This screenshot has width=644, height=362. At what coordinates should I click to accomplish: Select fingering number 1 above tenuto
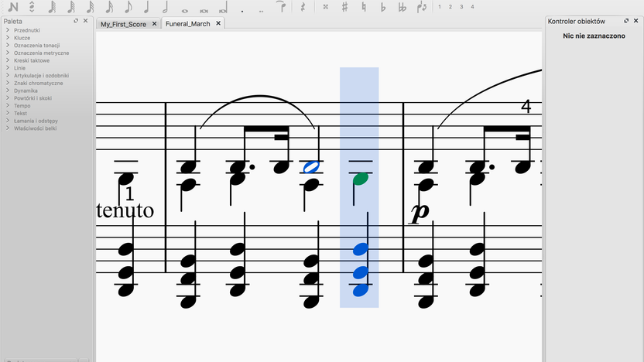(x=129, y=193)
